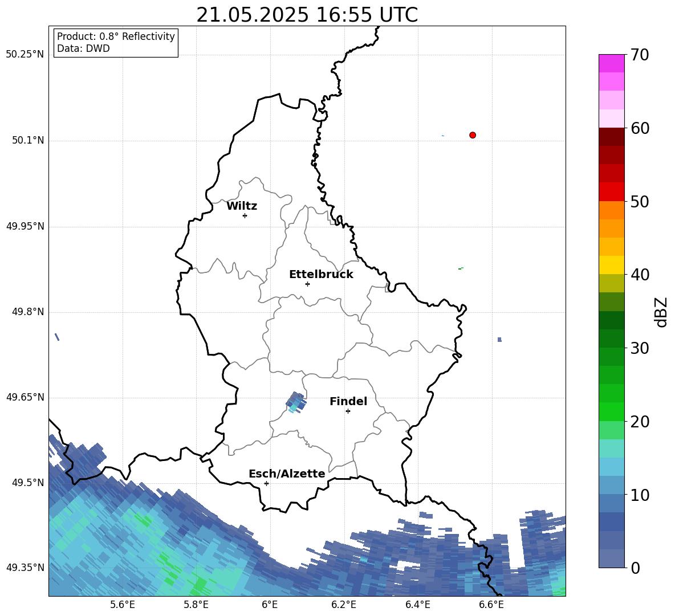
Task: Click the Wiltz location cross marker
Action: (245, 215)
